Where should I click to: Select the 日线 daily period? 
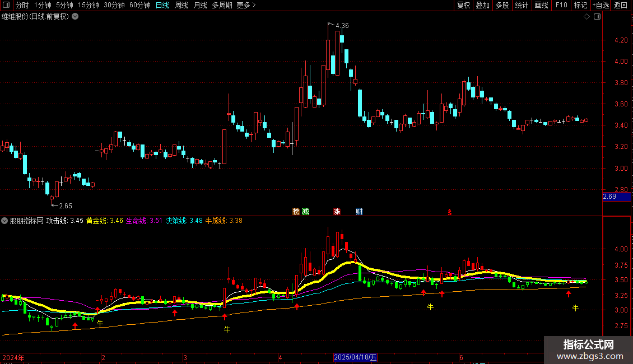[162, 5]
